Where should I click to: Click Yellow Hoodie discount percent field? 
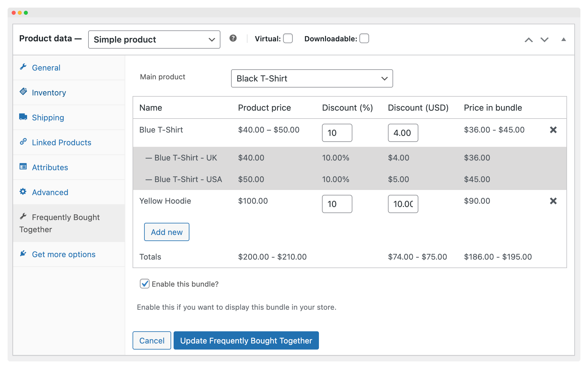coord(337,204)
